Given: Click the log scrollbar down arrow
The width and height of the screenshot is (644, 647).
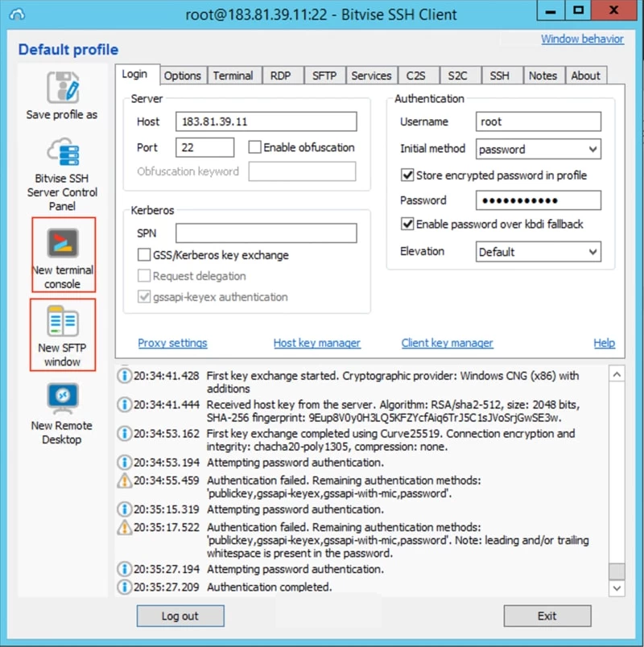Looking at the screenshot, I should [617, 588].
